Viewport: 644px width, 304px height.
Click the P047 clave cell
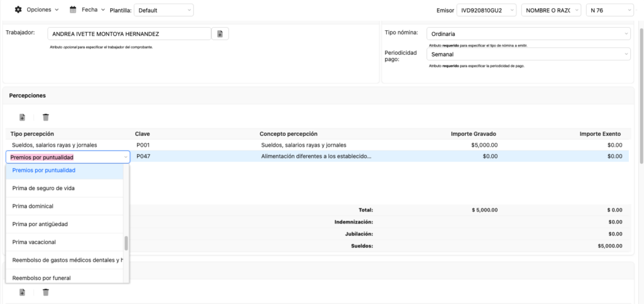coord(144,156)
